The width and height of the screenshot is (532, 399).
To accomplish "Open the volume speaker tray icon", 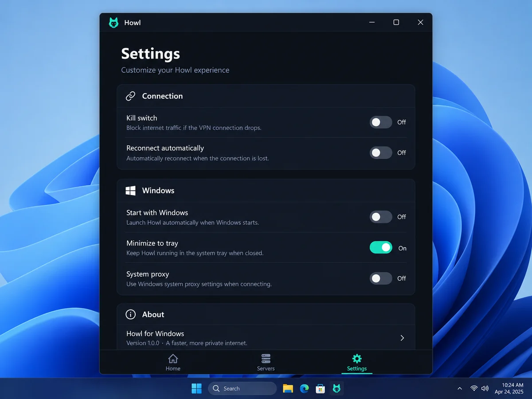I will 485,388.
